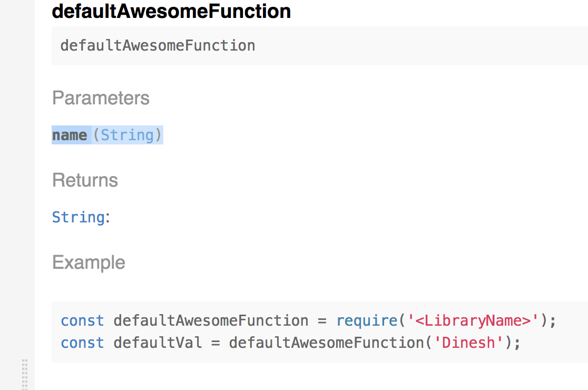The width and height of the screenshot is (588, 390).
Task: Click the colon after the String return
Action: coord(108,218)
